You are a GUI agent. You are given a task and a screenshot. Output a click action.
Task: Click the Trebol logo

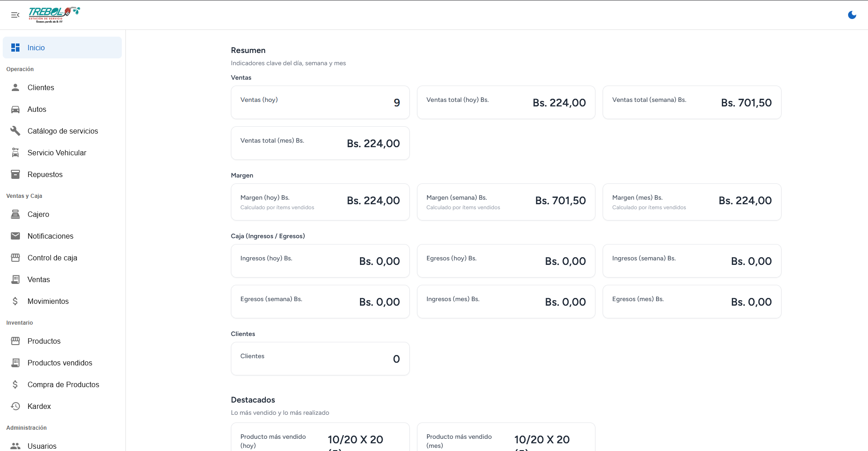point(54,14)
